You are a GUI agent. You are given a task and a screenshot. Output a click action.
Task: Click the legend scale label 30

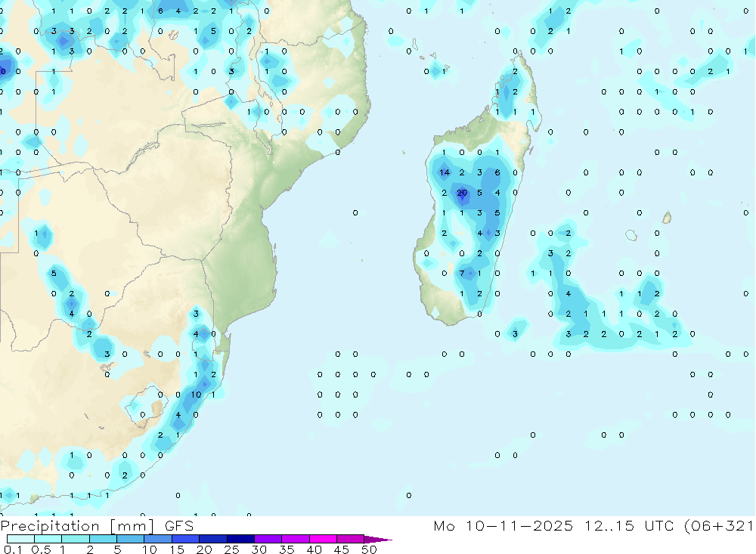pos(259,549)
